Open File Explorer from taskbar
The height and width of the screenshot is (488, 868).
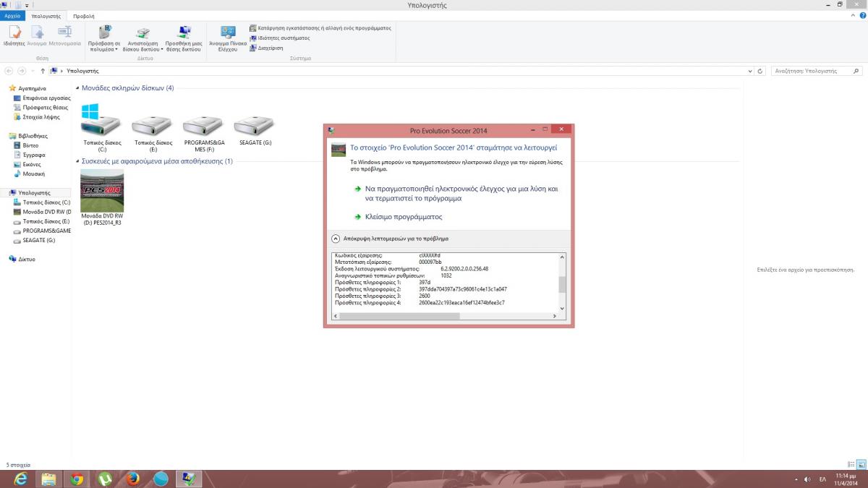48,479
